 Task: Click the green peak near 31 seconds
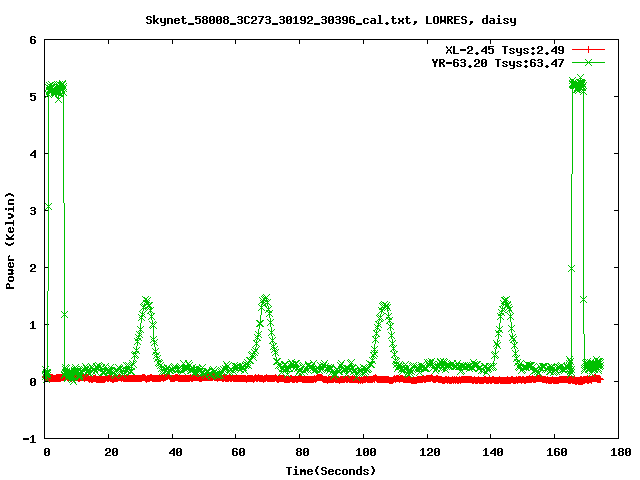coord(146,302)
